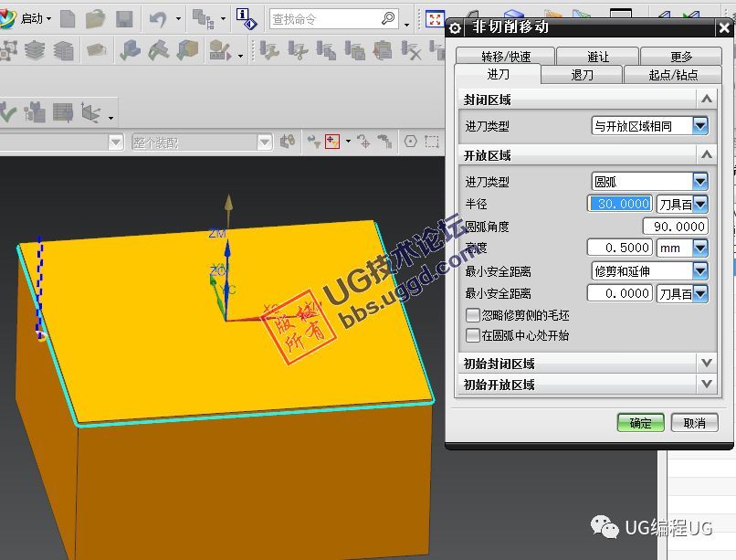The width and height of the screenshot is (736, 560).
Task: Click the 取消 cancel button
Action: pos(693,422)
